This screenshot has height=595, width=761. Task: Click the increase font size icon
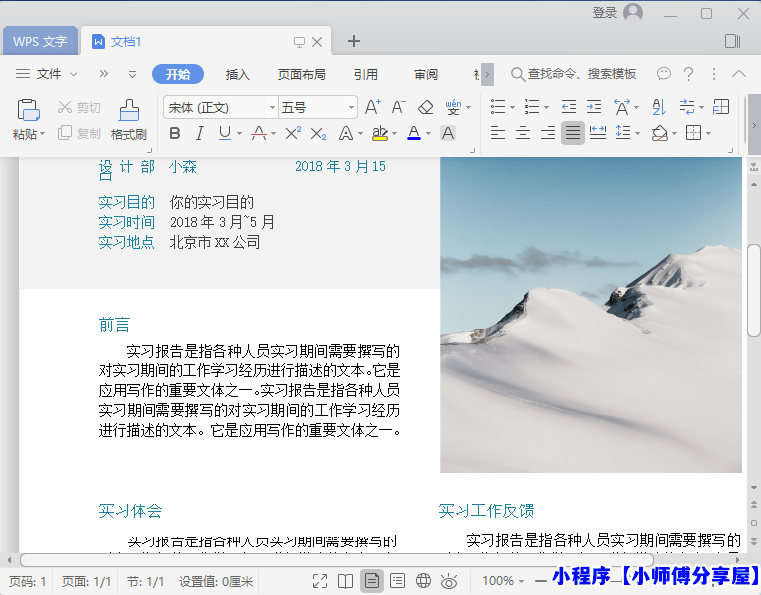click(x=372, y=107)
